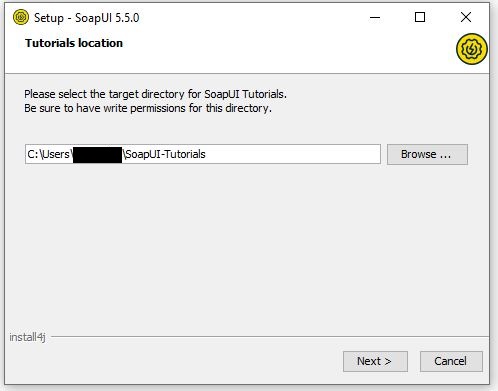Maximize the SoapUI Setup window
This screenshot has width=498, height=391.
click(x=420, y=17)
